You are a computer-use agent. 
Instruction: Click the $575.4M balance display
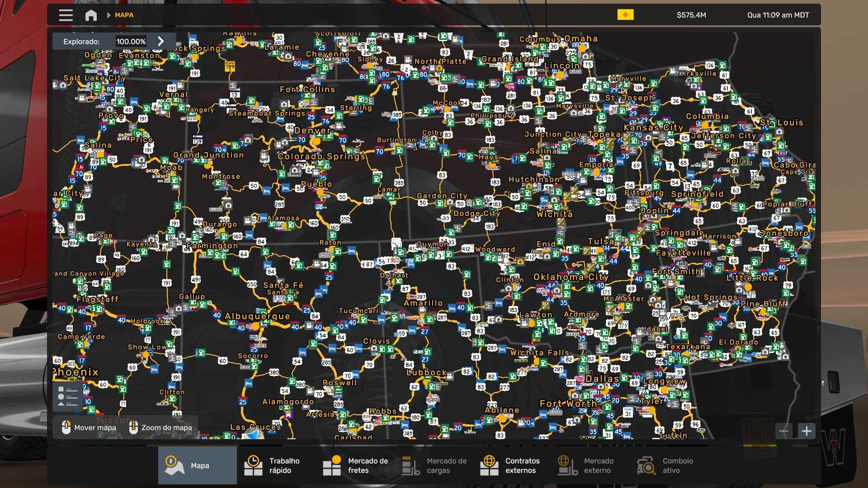click(x=691, y=15)
